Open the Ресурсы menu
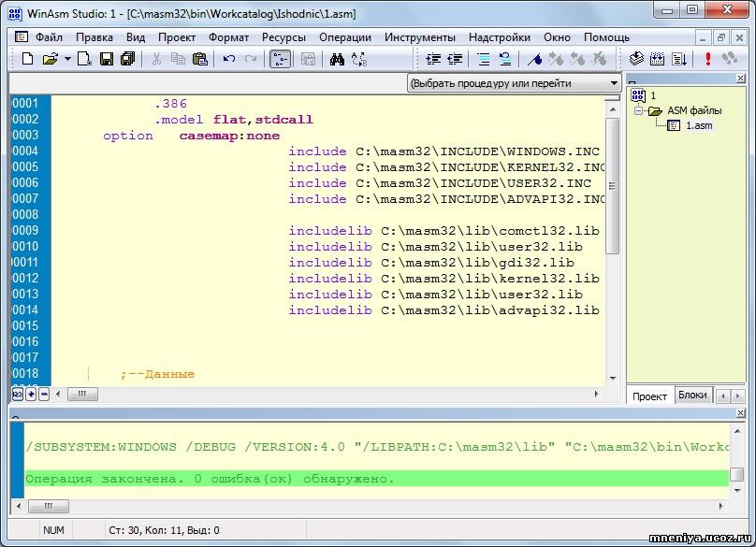The height and width of the screenshot is (547, 756). (x=283, y=37)
